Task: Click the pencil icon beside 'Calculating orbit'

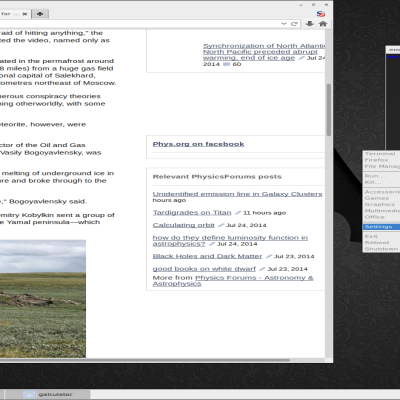Action: pos(221,225)
